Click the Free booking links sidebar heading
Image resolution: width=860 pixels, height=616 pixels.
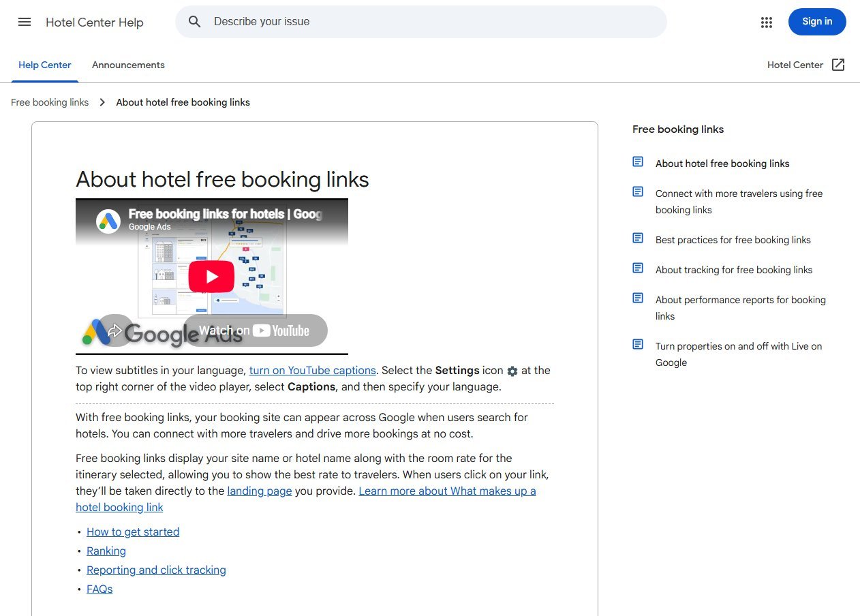point(678,129)
